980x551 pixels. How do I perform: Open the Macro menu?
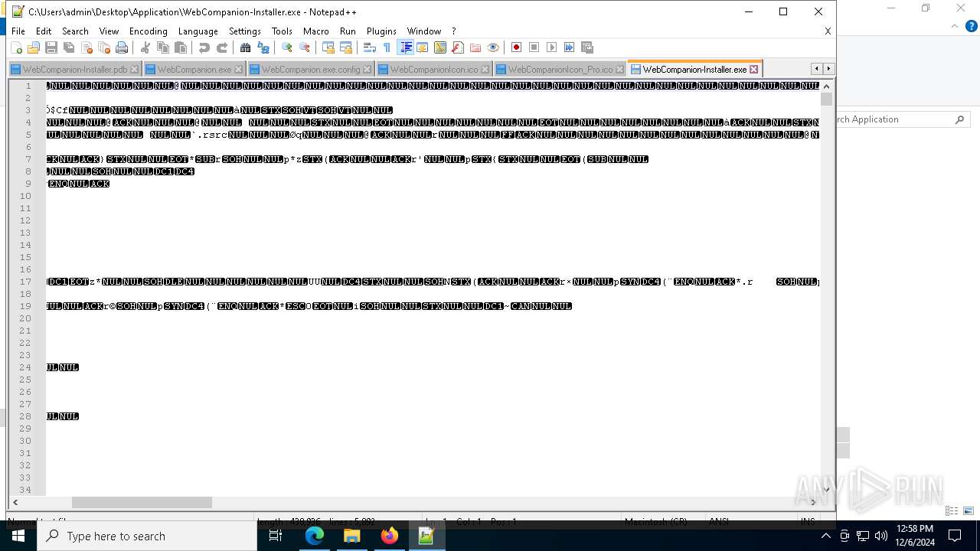(x=315, y=31)
